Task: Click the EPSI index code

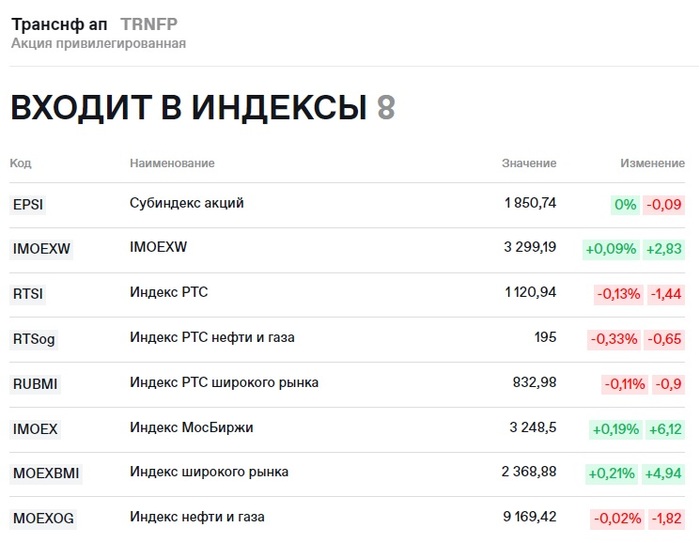Action: [28, 205]
